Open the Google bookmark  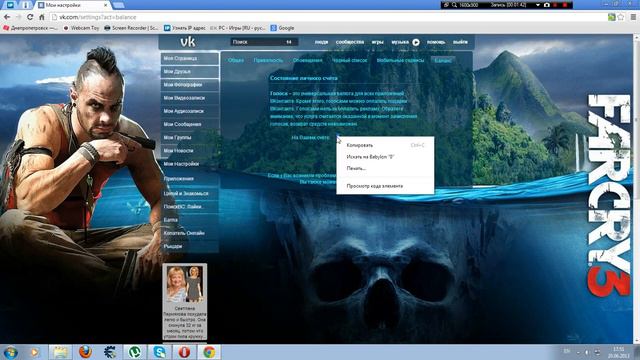[282, 28]
